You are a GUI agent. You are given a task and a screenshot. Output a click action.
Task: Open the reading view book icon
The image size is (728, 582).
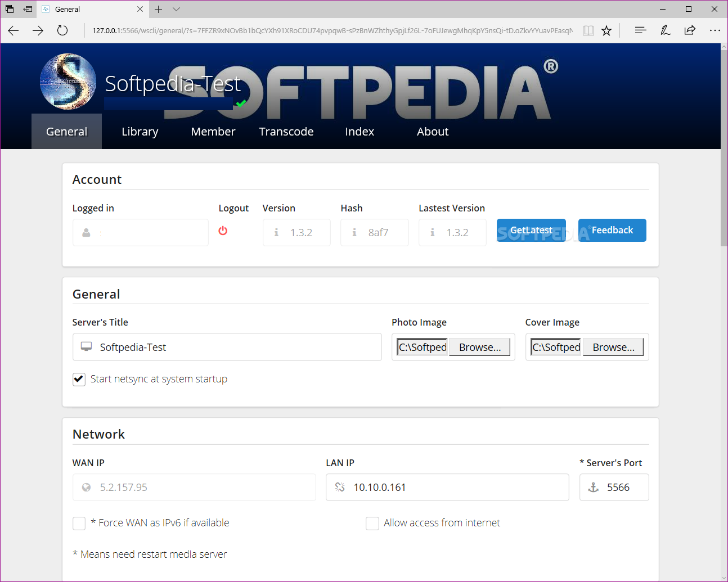click(588, 30)
